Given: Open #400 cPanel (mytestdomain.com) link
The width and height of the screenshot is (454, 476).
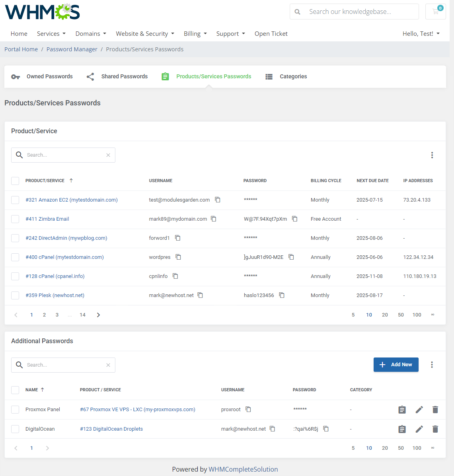Looking at the screenshot, I should [64, 257].
